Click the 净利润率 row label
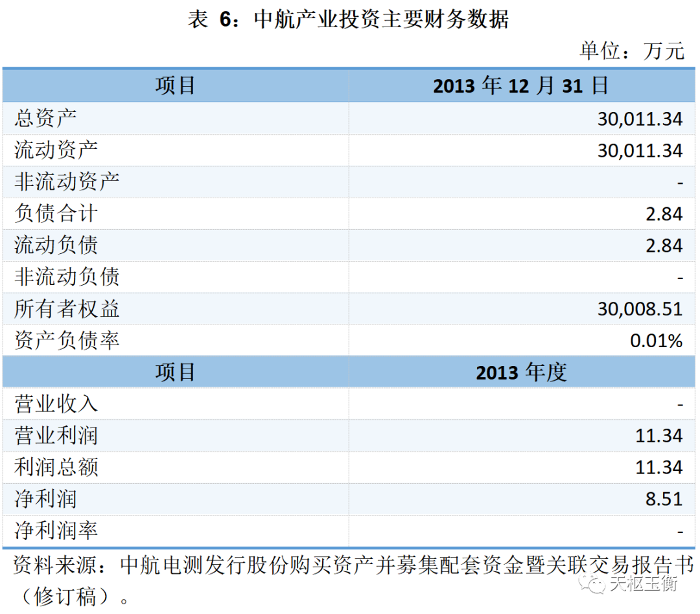Viewport: 700px width, 614px height. [56, 532]
